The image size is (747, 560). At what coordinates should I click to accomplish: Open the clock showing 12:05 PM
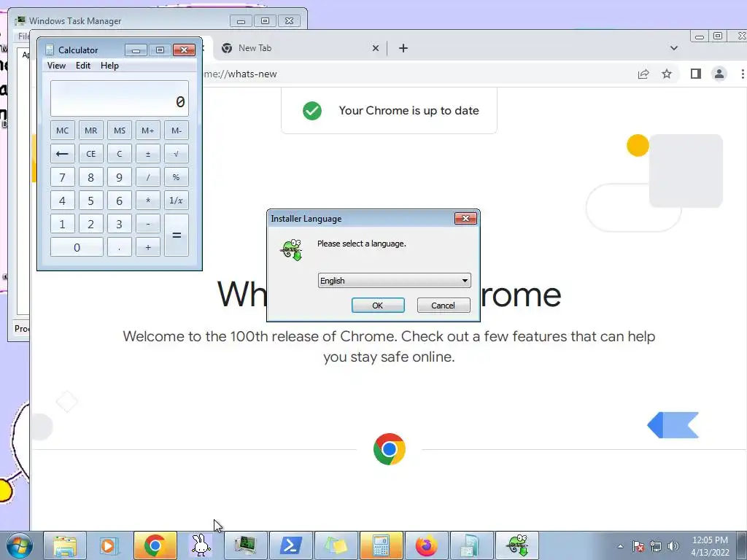click(x=710, y=546)
